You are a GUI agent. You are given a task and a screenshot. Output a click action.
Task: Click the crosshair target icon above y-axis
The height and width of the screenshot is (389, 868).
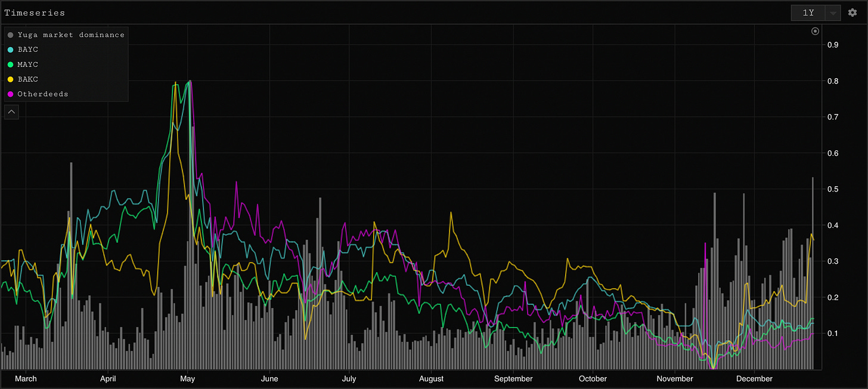click(x=816, y=31)
